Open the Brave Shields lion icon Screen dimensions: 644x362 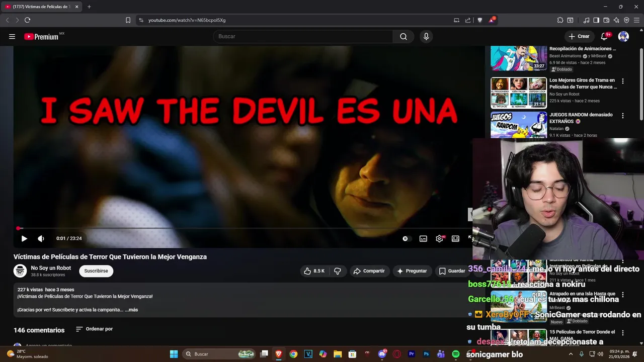pyautogui.click(x=479, y=20)
